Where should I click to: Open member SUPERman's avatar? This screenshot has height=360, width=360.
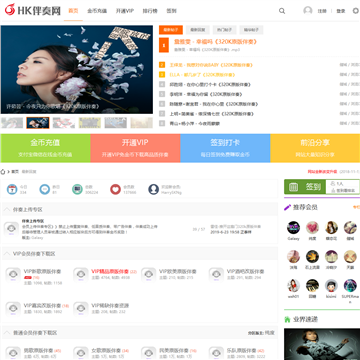click(x=350, y=286)
